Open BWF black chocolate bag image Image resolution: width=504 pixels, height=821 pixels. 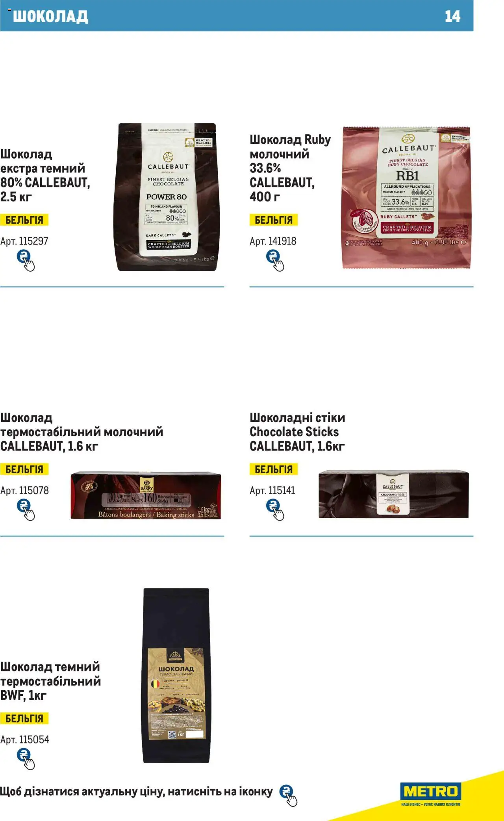coord(176,675)
